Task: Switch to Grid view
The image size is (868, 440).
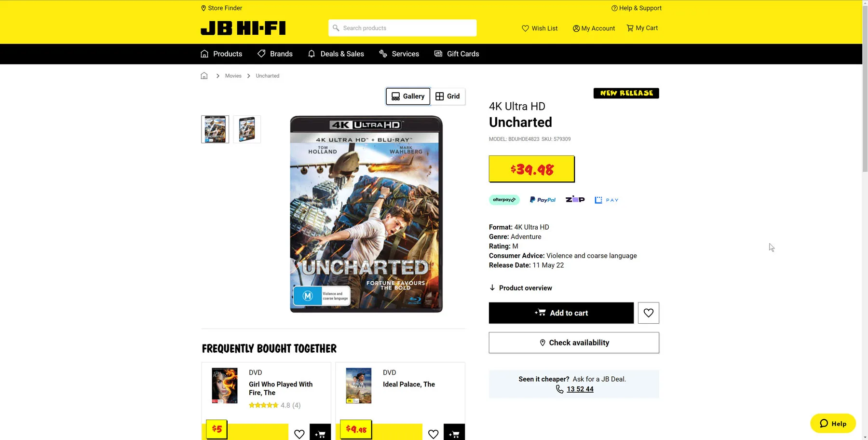Action: tap(448, 96)
